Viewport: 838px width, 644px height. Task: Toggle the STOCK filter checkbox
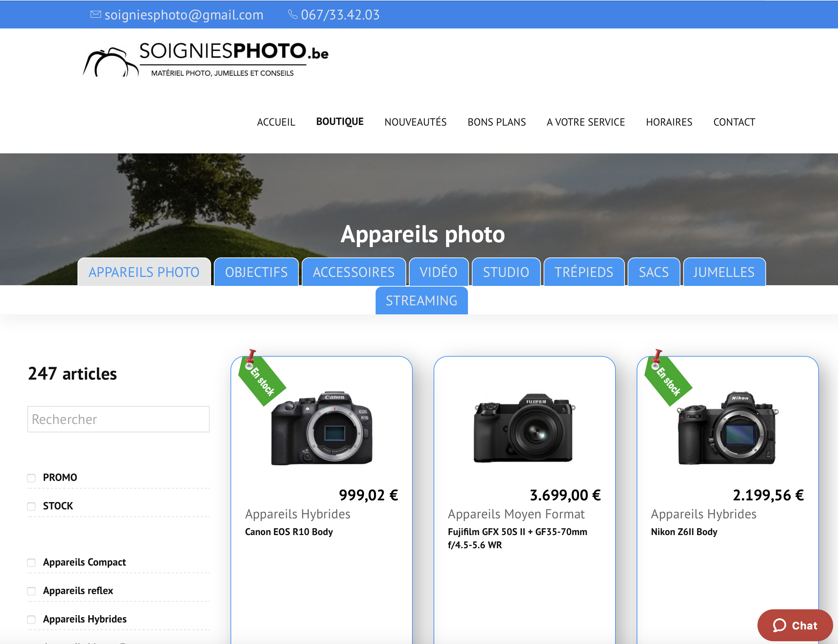pos(32,506)
